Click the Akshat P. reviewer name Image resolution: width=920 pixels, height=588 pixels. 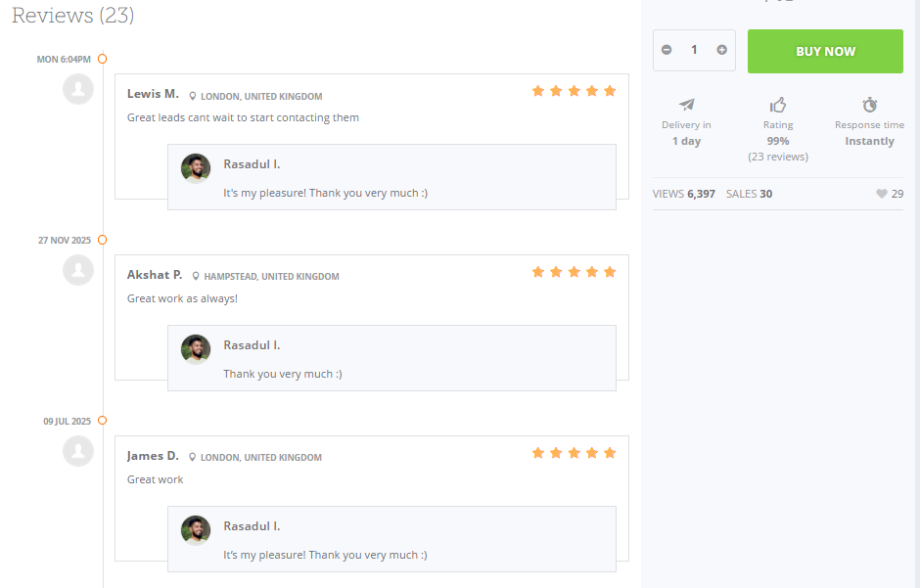pyautogui.click(x=154, y=275)
